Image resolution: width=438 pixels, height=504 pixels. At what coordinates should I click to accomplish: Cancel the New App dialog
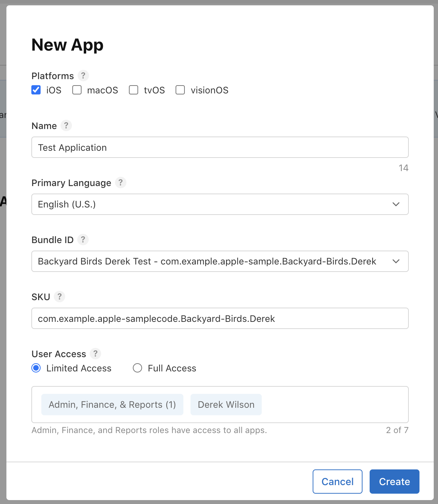point(338,482)
